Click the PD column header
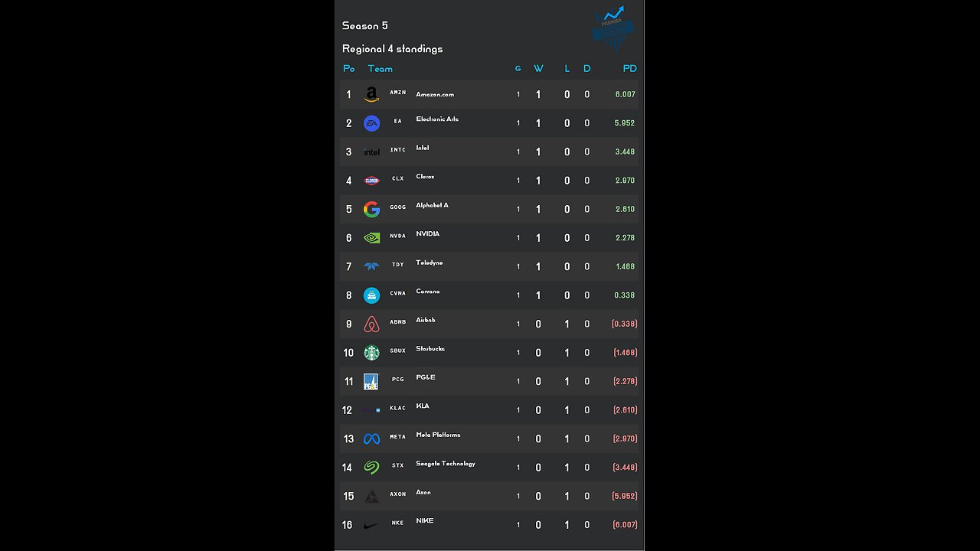Screen dimensions: 980x551 pyautogui.click(x=629, y=69)
